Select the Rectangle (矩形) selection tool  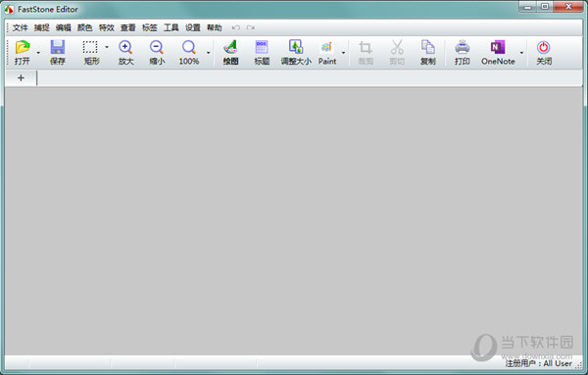pyautogui.click(x=90, y=47)
